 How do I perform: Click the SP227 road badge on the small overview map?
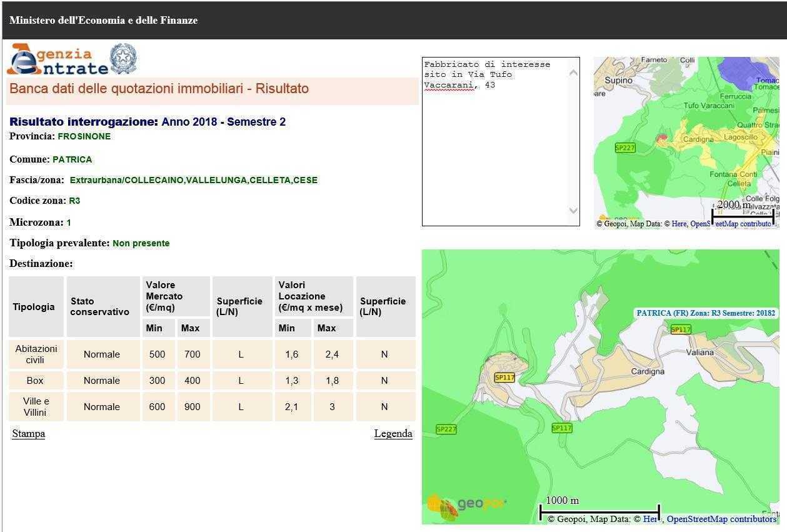[624, 148]
